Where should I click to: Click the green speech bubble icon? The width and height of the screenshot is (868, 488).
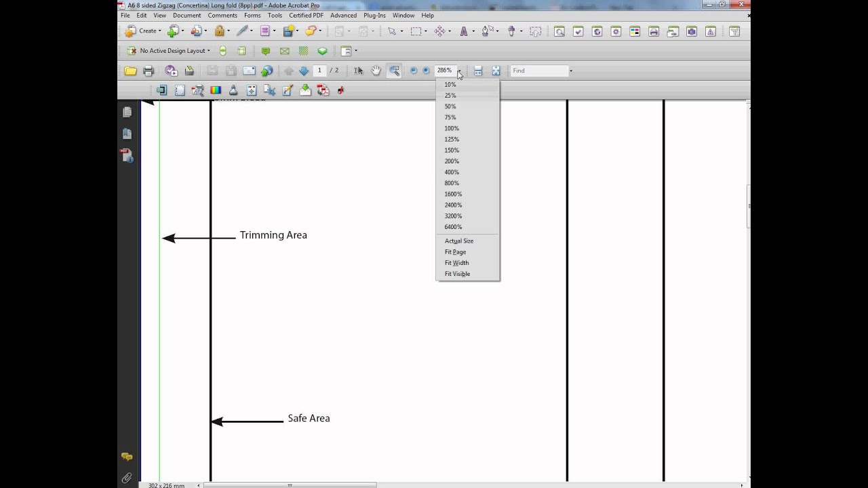266,51
